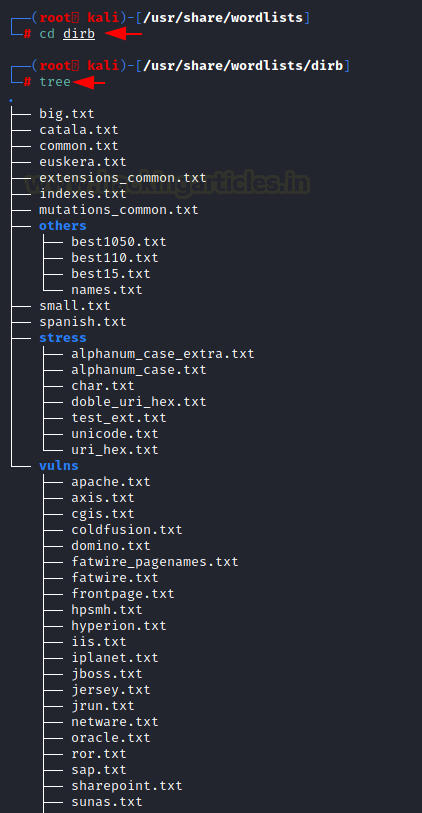
Task: Click the underlined dirb argument
Action: 79,34
